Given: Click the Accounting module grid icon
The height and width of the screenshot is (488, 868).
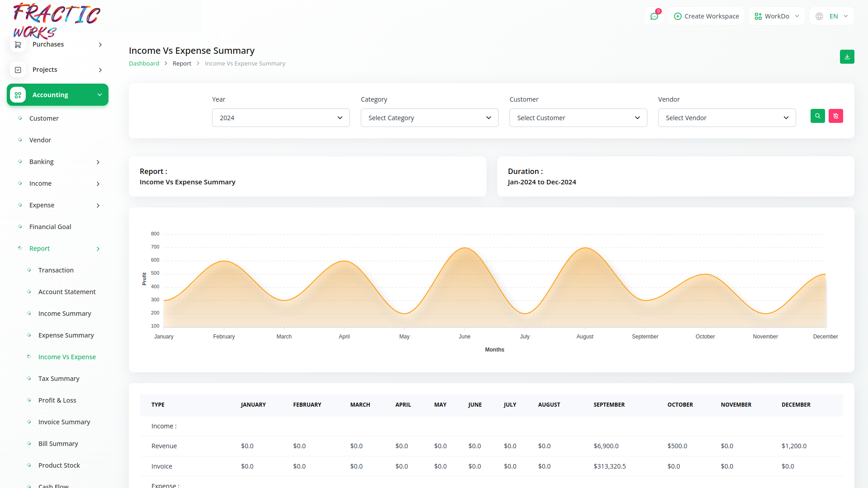Looking at the screenshot, I should 18,95.
